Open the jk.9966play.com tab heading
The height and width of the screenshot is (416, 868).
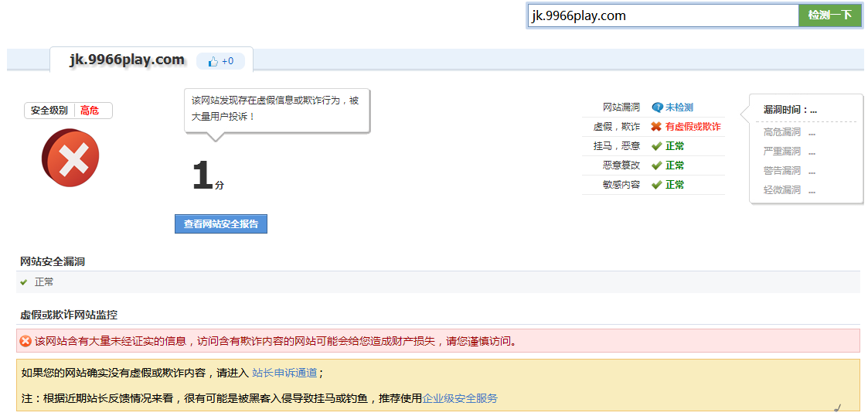click(x=127, y=60)
